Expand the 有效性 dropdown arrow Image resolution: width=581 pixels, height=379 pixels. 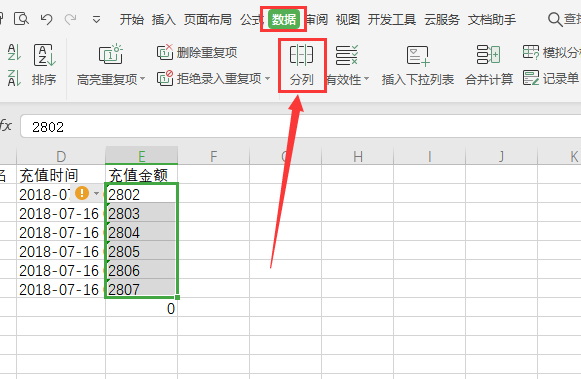point(366,79)
